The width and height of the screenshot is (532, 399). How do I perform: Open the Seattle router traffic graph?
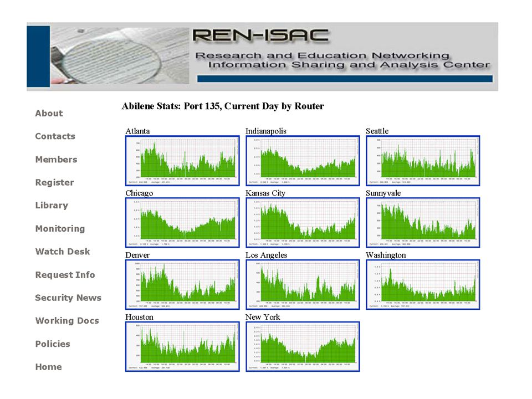[x=423, y=161]
